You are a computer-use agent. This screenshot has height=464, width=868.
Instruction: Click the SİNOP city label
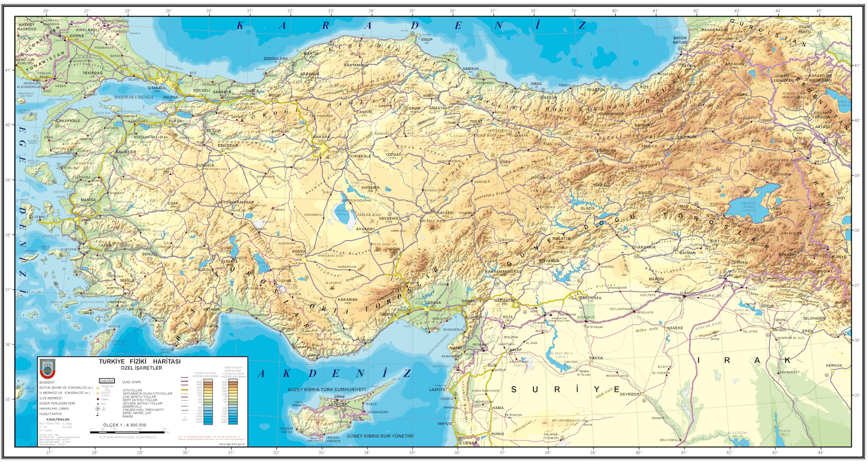(x=427, y=39)
